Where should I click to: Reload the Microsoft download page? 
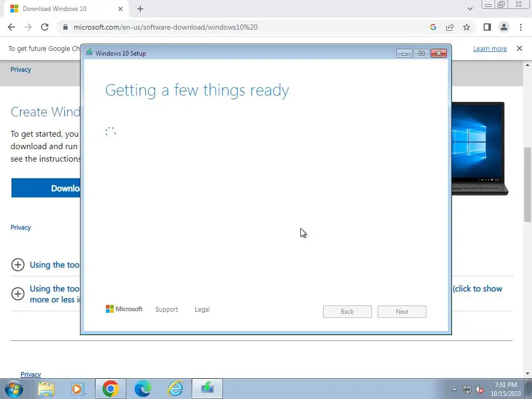(45, 27)
